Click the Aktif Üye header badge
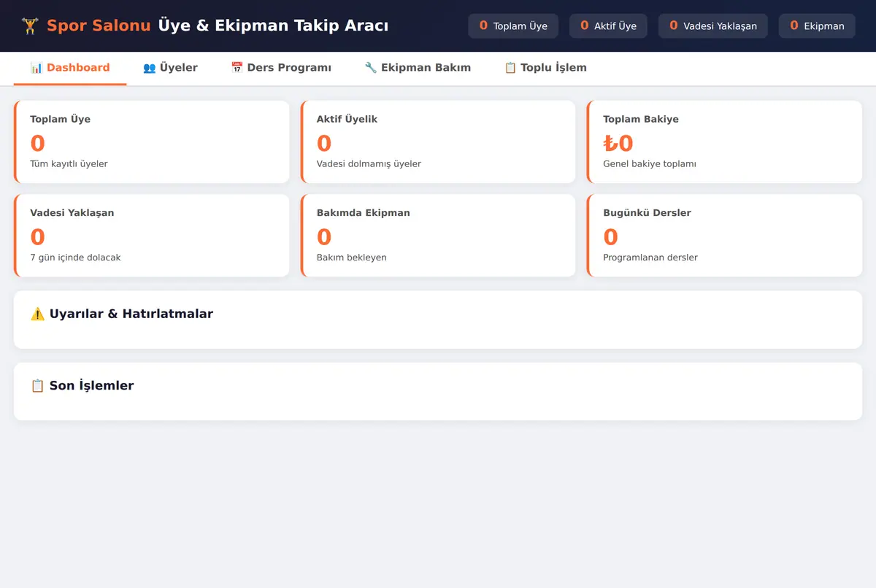The height and width of the screenshot is (588, 876). [608, 26]
